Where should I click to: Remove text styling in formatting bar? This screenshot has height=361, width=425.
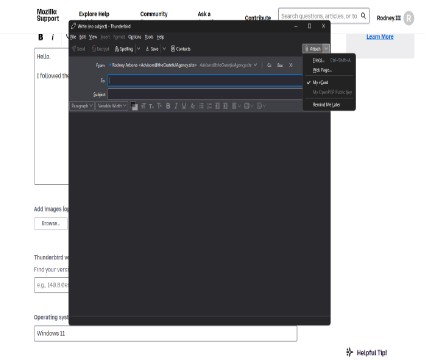click(x=193, y=106)
